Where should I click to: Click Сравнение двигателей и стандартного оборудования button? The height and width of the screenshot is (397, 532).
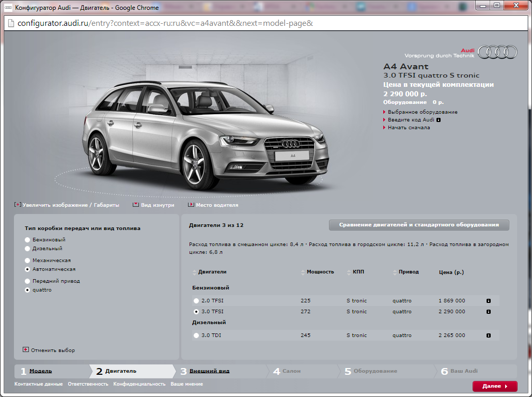(x=419, y=225)
